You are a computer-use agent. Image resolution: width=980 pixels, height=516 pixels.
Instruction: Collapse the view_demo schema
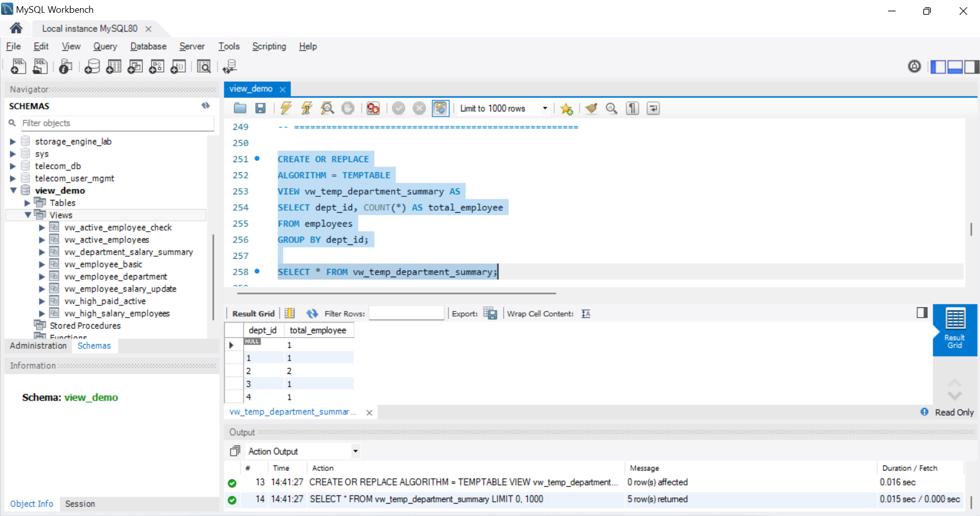point(13,190)
